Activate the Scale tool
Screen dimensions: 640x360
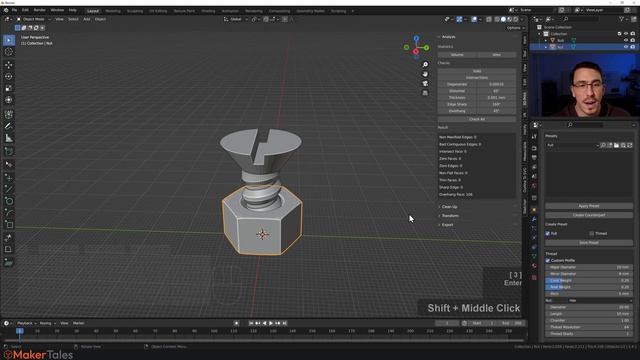tap(9, 88)
